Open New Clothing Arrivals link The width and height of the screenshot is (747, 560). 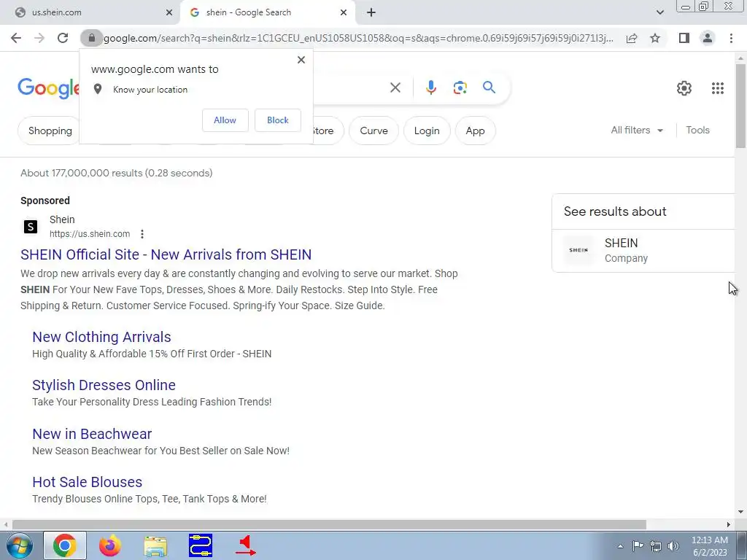[101, 337]
